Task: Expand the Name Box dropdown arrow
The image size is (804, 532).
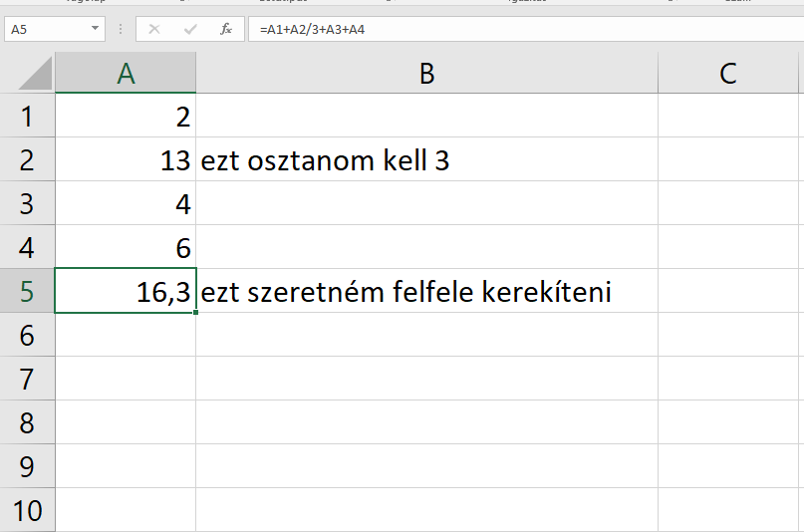Action: click(x=95, y=29)
